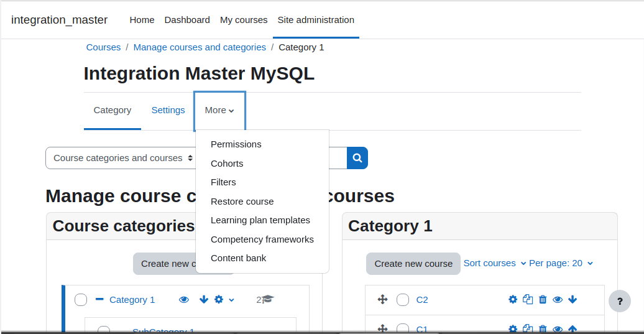Select Cohorts from More menu
Image resolution: width=644 pixels, height=334 pixels.
point(227,164)
